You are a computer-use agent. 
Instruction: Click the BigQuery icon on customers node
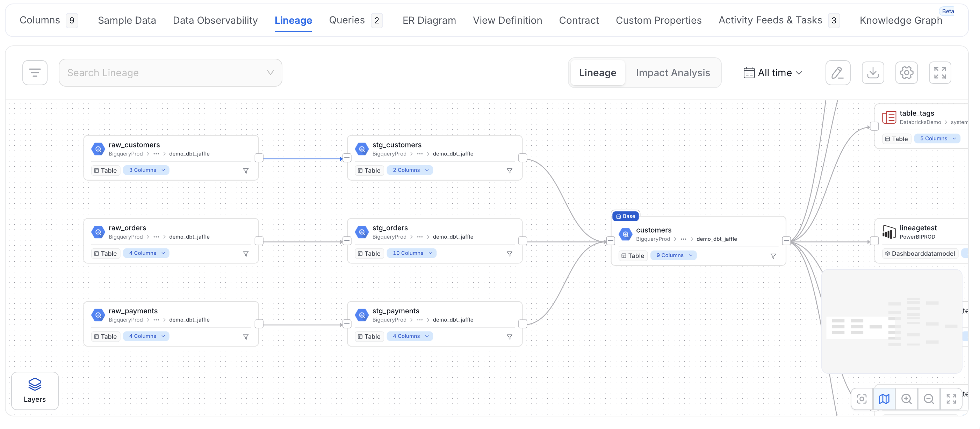pyautogui.click(x=626, y=234)
